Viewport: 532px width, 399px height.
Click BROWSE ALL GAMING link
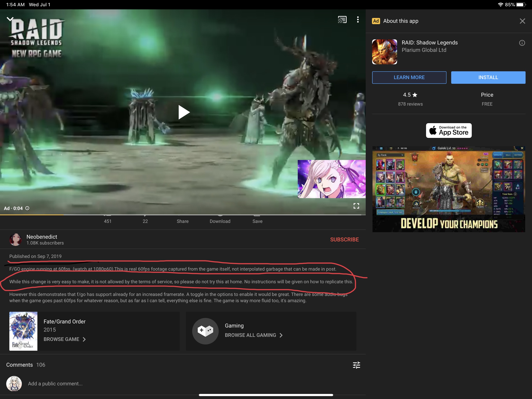pos(254,335)
